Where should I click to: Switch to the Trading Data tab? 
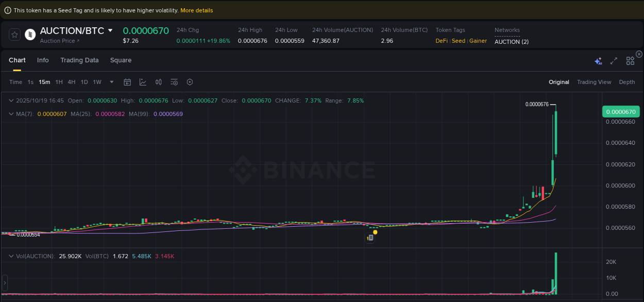tap(79, 60)
